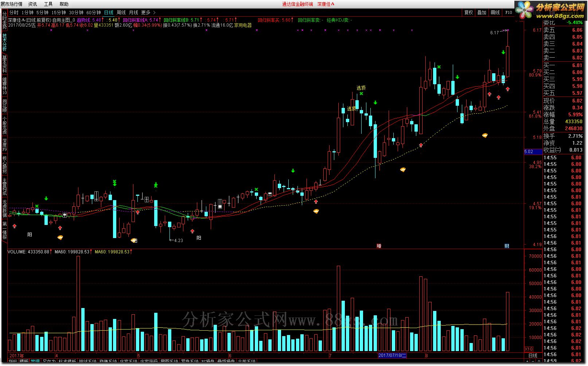This screenshot has width=588, height=366.
Task: Open 龙虎数据 sidebar tab
Action: (x=4, y=209)
